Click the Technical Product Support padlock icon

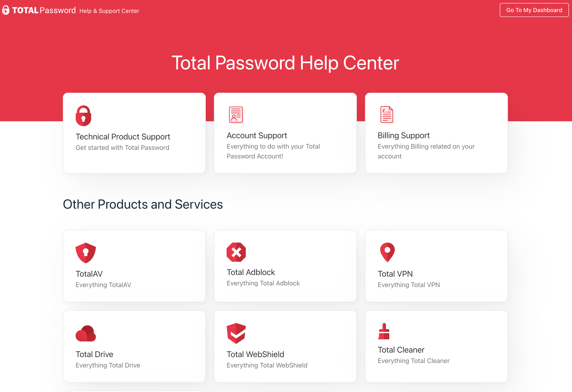[x=83, y=116]
